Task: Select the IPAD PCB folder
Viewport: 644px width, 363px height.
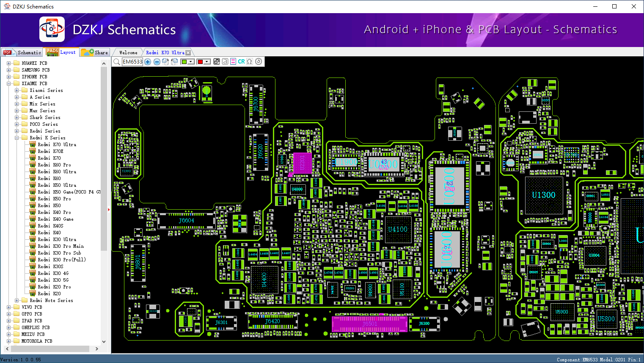Action: click(x=32, y=321)
